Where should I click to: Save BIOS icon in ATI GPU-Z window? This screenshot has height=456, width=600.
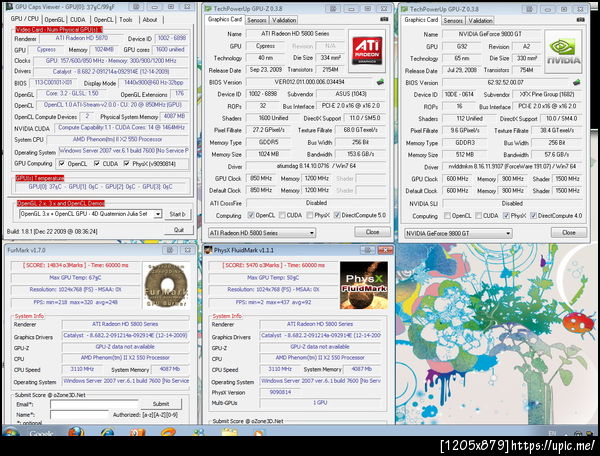point(380,82)
